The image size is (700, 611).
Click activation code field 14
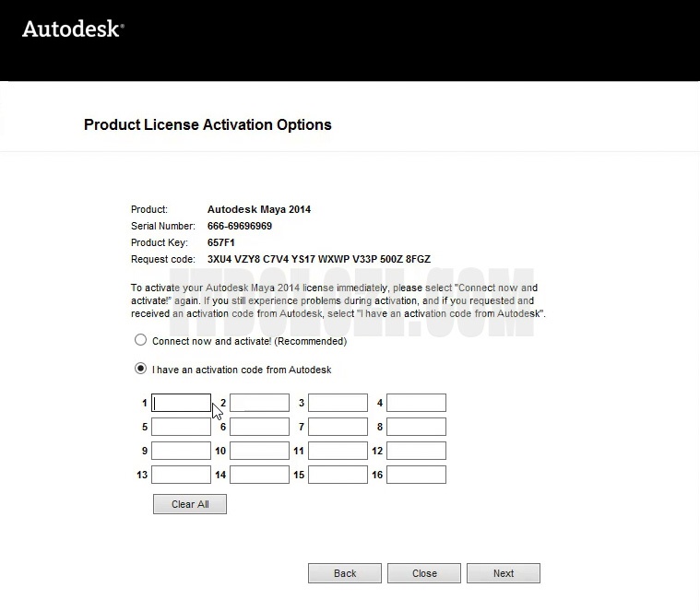click(x=259, y=475)
